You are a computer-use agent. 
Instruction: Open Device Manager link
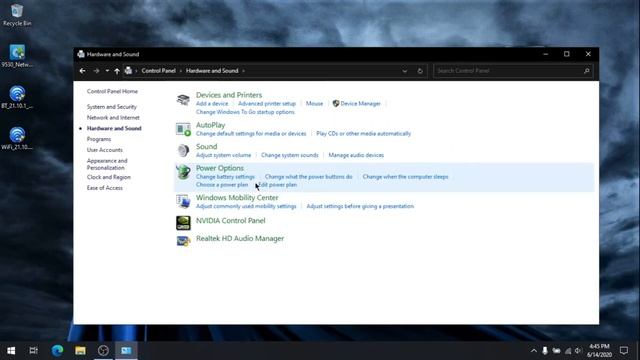point(360,104)
